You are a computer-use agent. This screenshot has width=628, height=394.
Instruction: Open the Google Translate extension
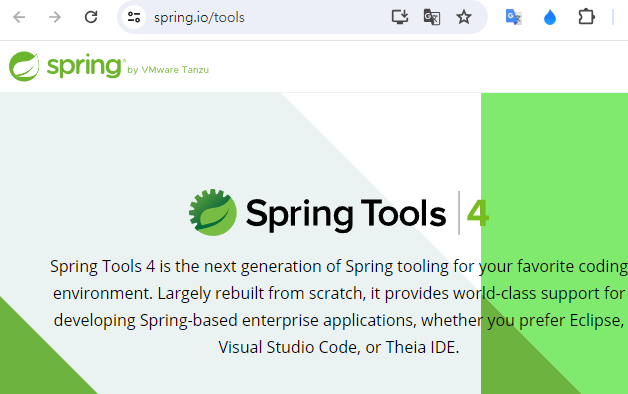[x=513, y=17]
